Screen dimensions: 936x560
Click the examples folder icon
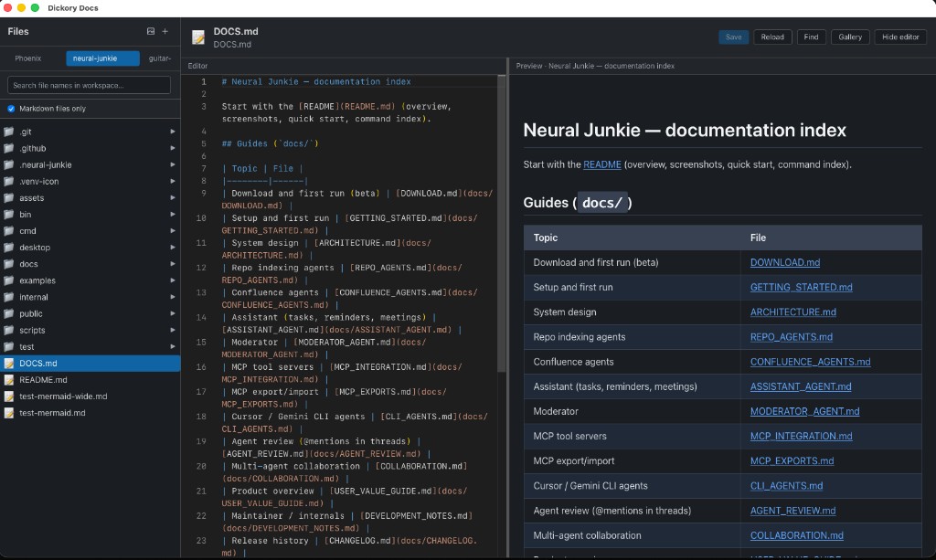coord(9,280)
